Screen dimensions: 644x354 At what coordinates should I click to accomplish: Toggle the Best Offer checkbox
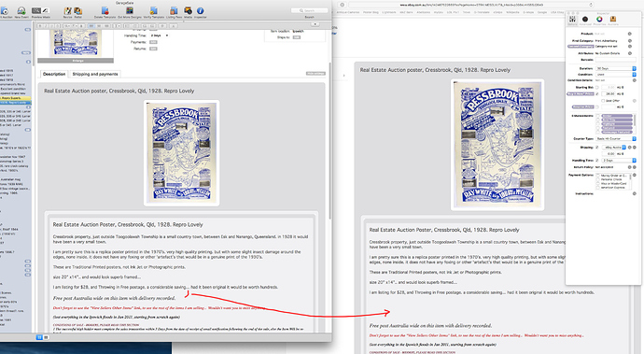tap(603, 101)
